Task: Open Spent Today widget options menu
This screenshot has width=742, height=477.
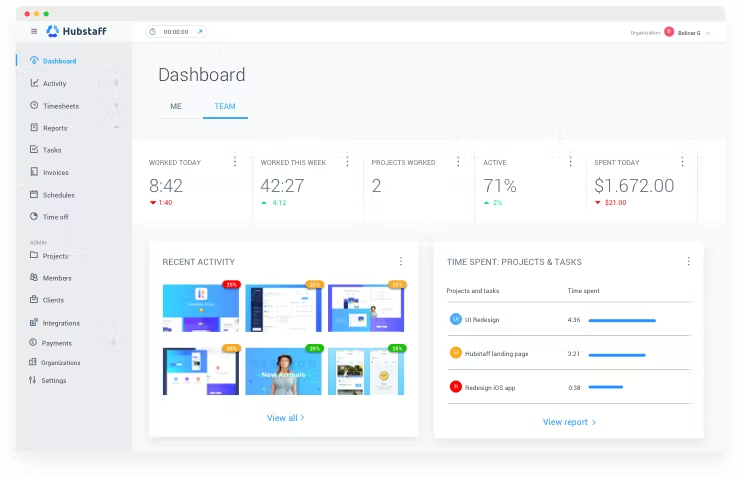Action: (682, 161)
